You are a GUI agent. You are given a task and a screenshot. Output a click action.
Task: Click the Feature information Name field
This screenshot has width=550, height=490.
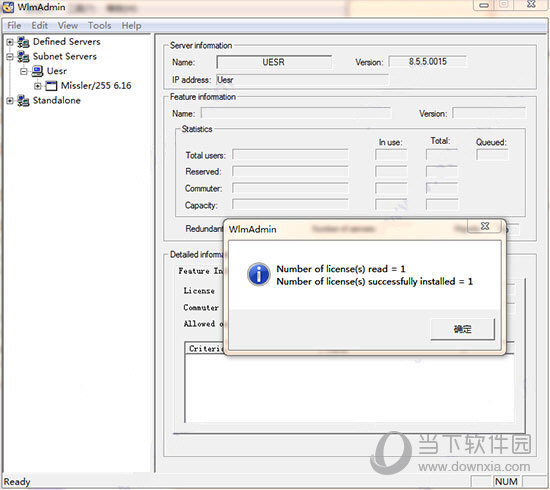click(x=296, y=114)
